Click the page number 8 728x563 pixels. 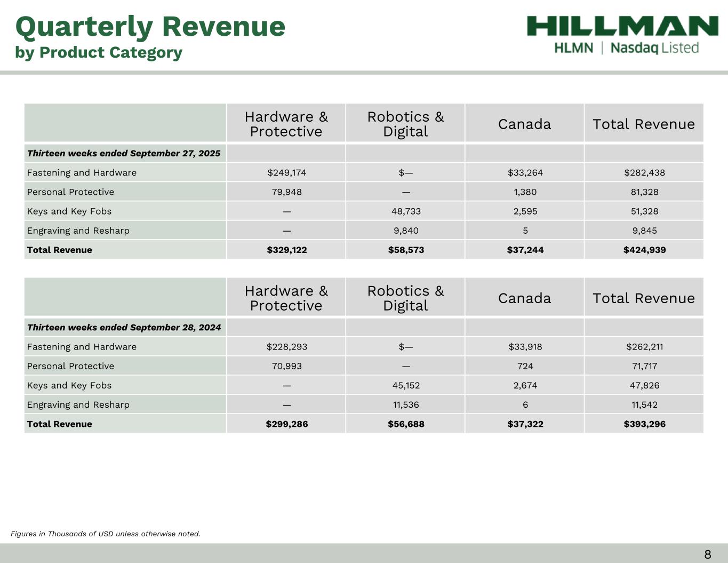(707, 554)
